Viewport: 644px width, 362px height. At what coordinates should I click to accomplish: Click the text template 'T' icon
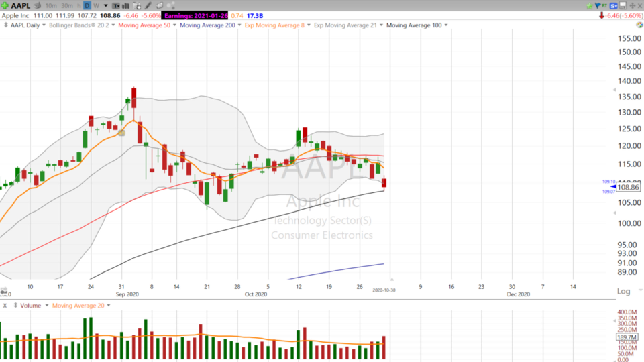click(x=116, y=6)
